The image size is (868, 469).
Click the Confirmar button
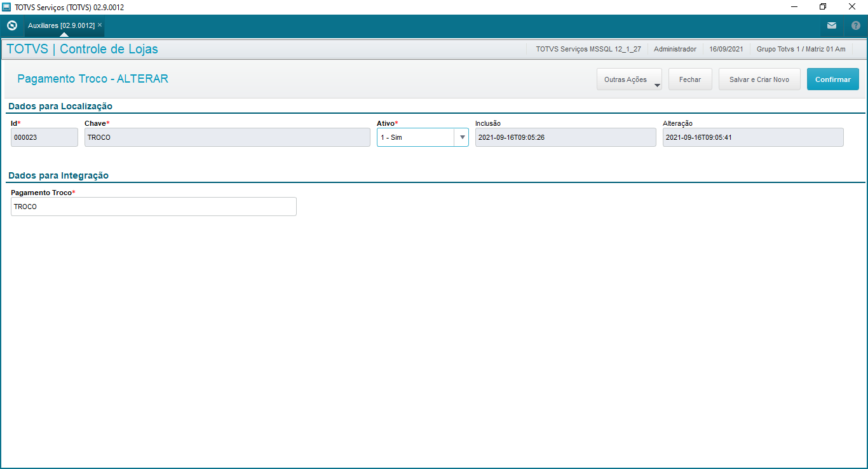coord(833,79)
